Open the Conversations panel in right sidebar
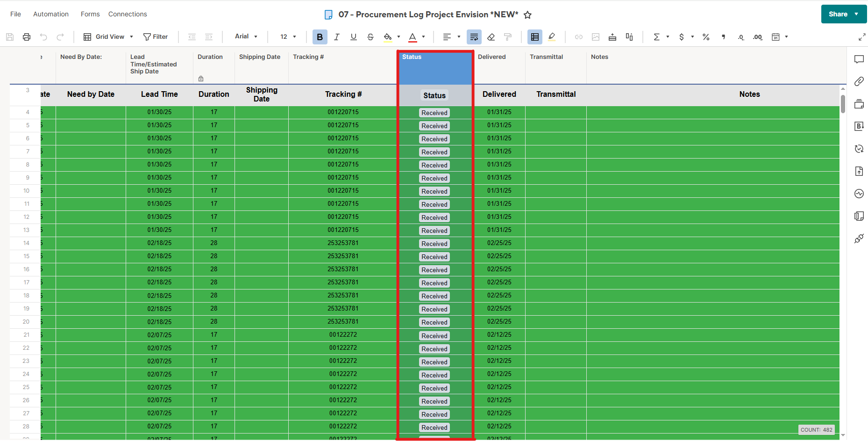The width and height of the screenshot is (868, 441). (x=859, y=59)
